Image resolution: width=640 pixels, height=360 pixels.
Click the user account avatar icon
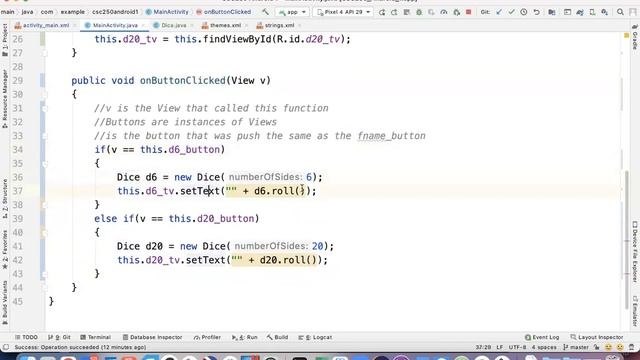[633, 12]
